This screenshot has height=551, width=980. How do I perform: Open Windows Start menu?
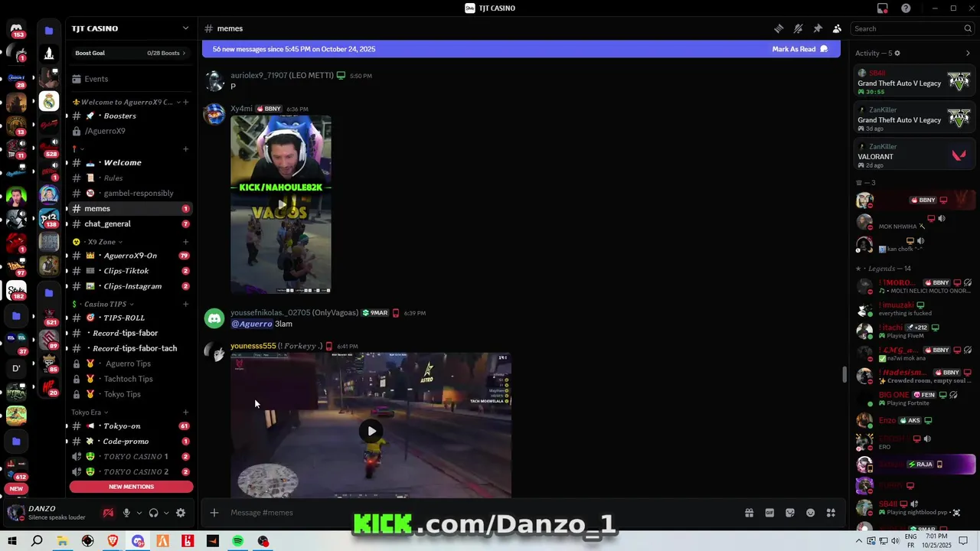pos(12,541)
